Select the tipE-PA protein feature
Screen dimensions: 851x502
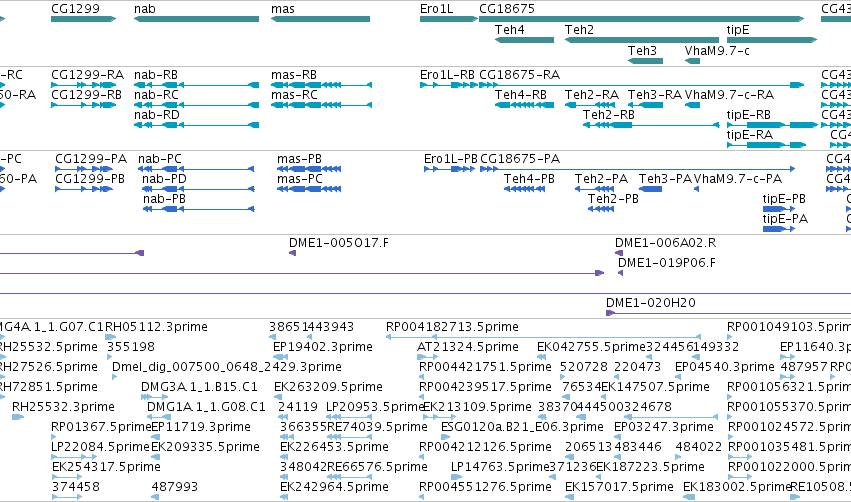(779, 229)
